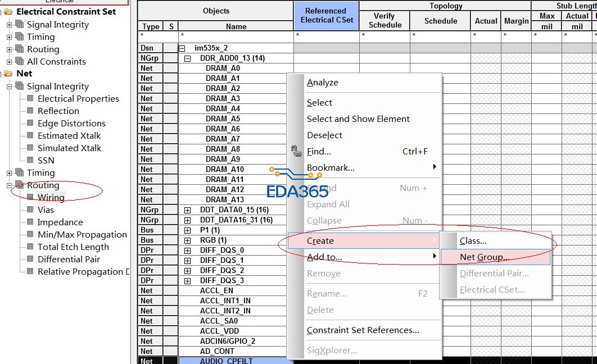Click the Referenced Electrical CSet filter cell
This screenshot has height=364, width=597.
coord(326,36)
